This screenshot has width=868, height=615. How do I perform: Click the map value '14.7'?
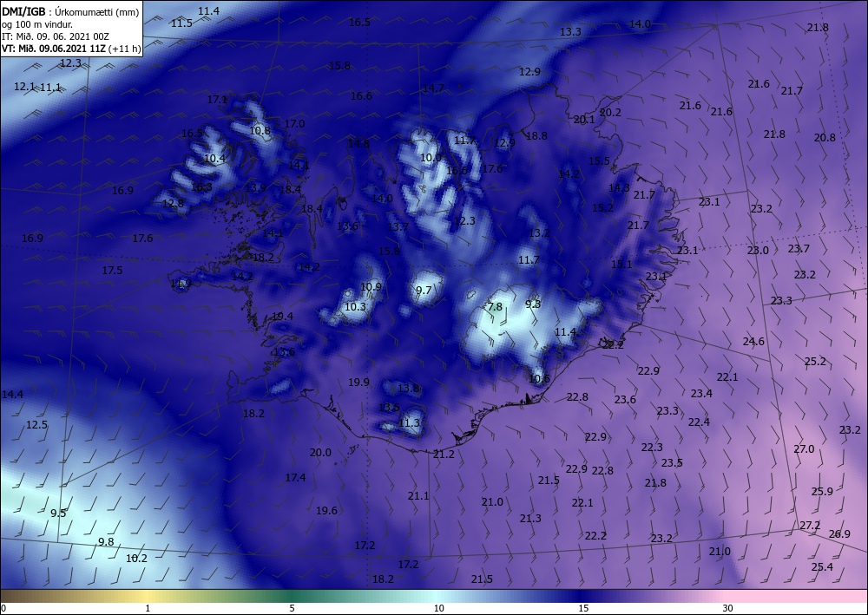tap(433, 88)
